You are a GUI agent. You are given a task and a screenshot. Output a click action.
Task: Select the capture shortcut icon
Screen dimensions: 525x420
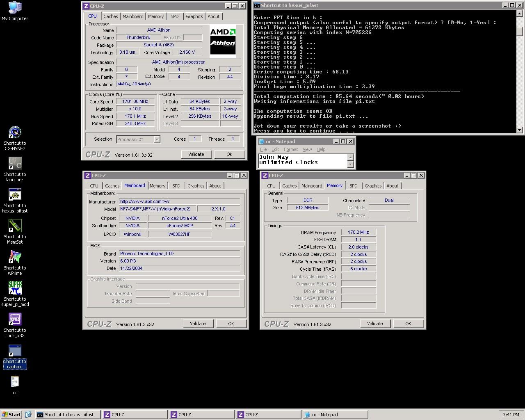click(15, 351)
